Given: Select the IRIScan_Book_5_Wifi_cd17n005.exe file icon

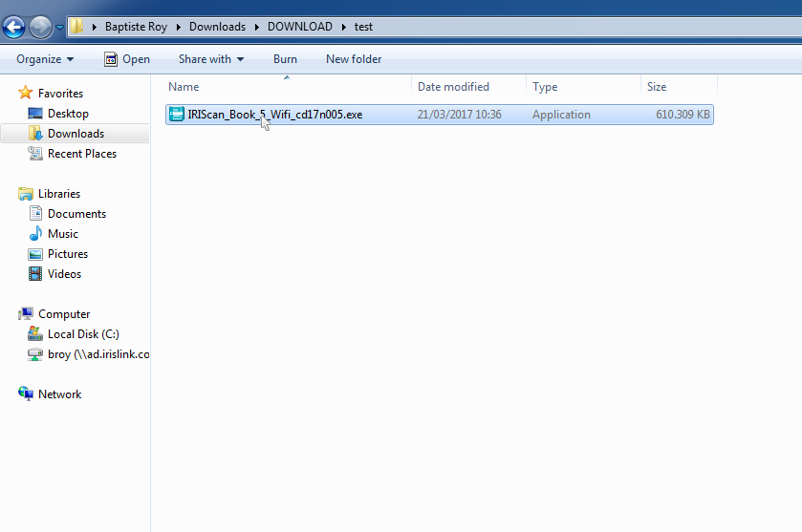Looking at the screenshot, I should 177,114.
